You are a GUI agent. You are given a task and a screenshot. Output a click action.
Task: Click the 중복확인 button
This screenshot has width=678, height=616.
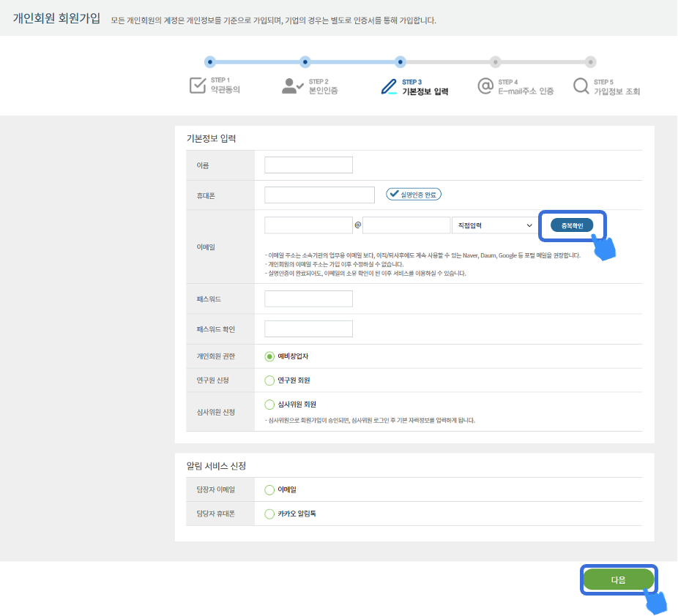[572, 225]
